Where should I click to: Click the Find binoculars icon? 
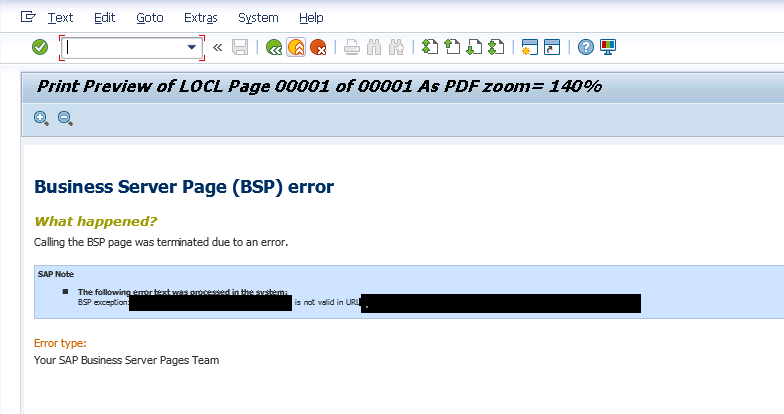[x=374, y=48]
